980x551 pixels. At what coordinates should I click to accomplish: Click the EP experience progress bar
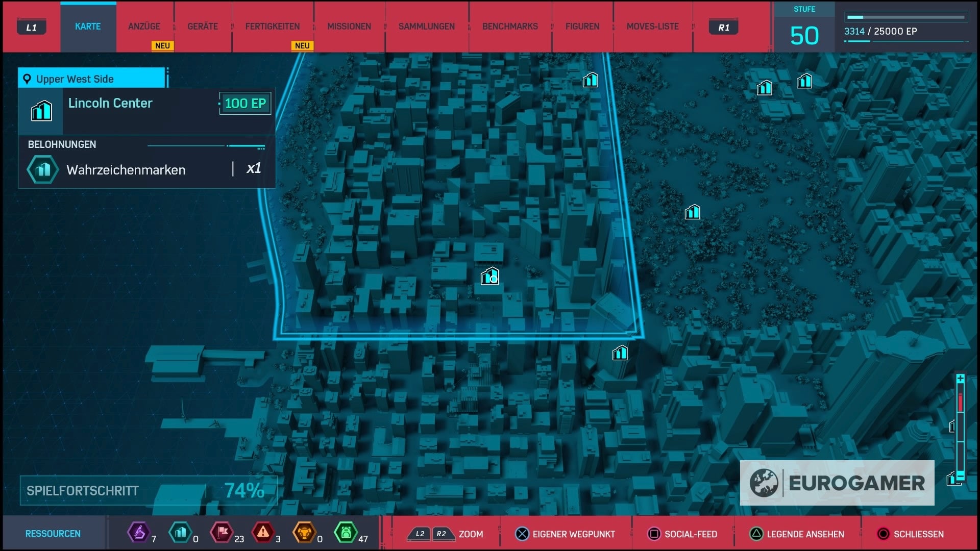(906, 17)
